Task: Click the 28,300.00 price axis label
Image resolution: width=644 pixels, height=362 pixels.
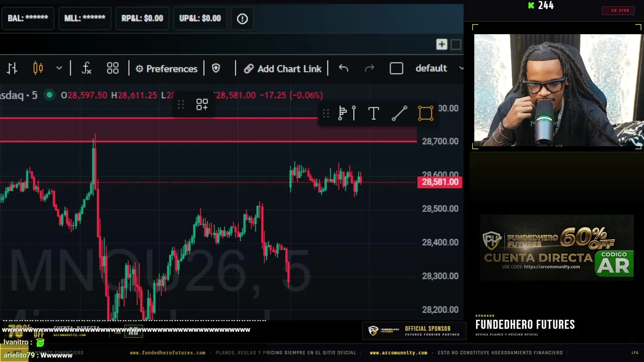Action: pyautogui.click(x=440, y=276)
